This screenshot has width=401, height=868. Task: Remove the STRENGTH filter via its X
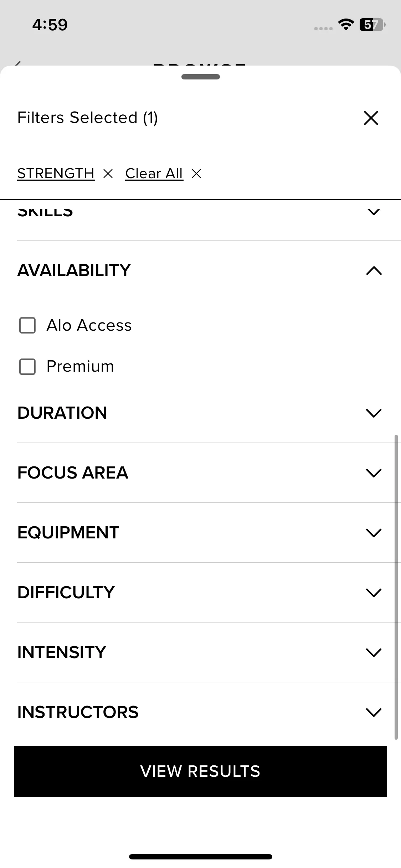point(108,174)
